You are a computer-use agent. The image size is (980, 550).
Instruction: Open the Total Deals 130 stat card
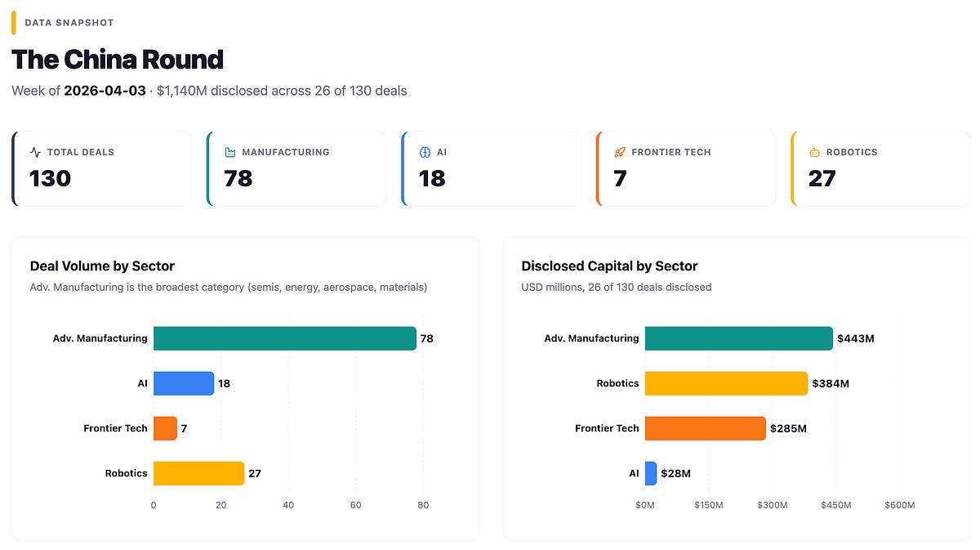pos(101,169)
